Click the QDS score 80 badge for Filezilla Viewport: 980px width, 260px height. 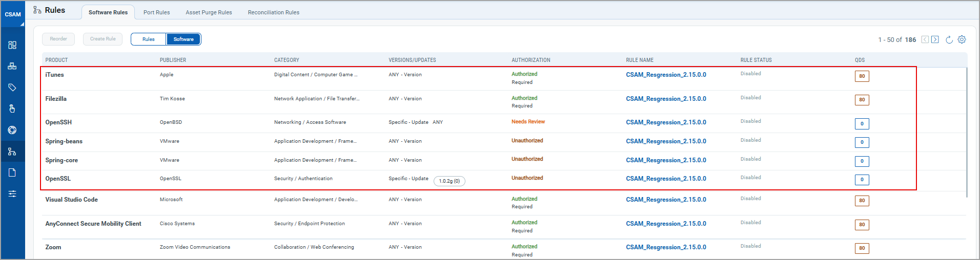(862, 100)
